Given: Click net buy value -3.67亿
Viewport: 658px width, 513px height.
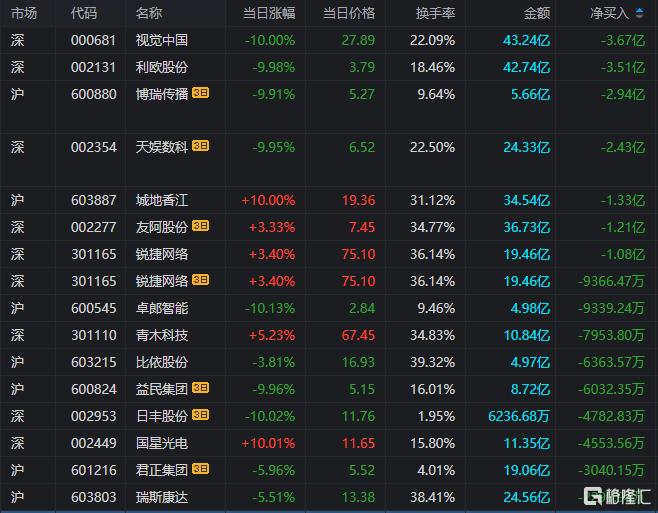Looking at the screenshot, I should point(623,40).
